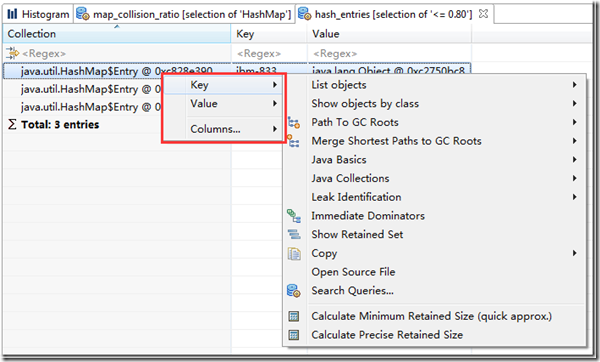Screen dimensions: 600x362
Task: Choose Calculate Precise Retained Size
Action: click(434, 335)
